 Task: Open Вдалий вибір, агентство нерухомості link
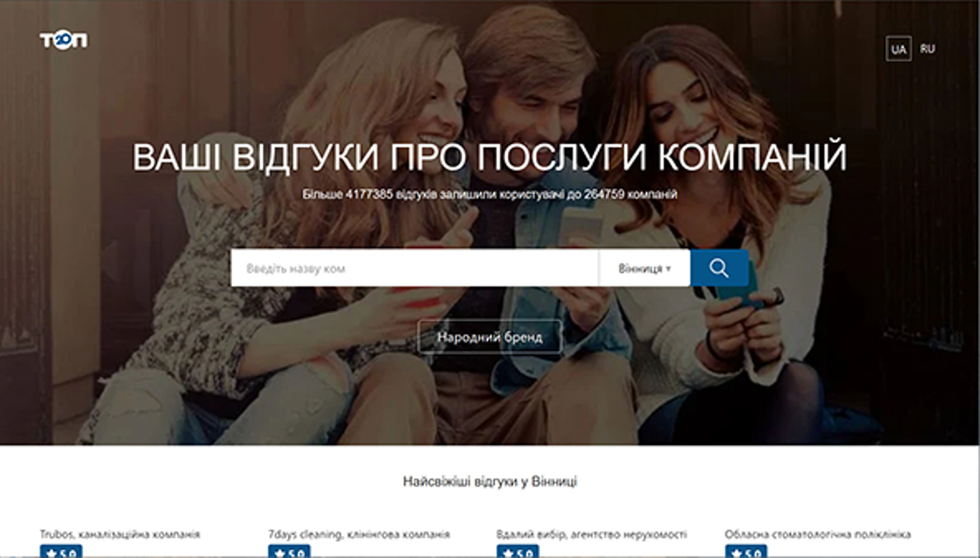coord(592,534)
